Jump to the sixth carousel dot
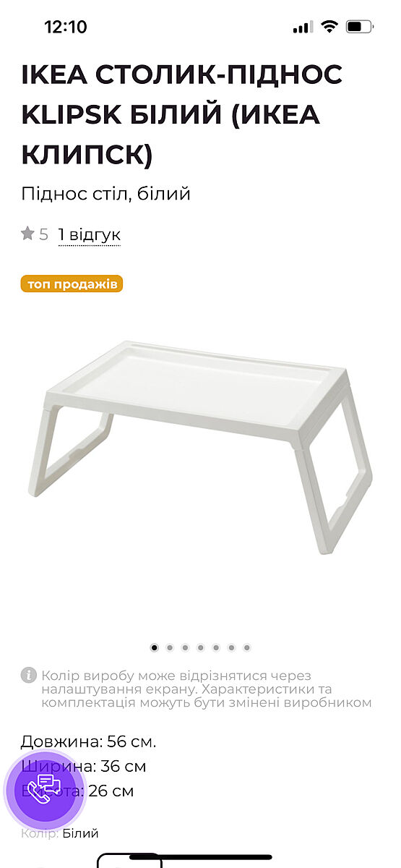This screenshot has width=401, height=868. tap(231, 647)
